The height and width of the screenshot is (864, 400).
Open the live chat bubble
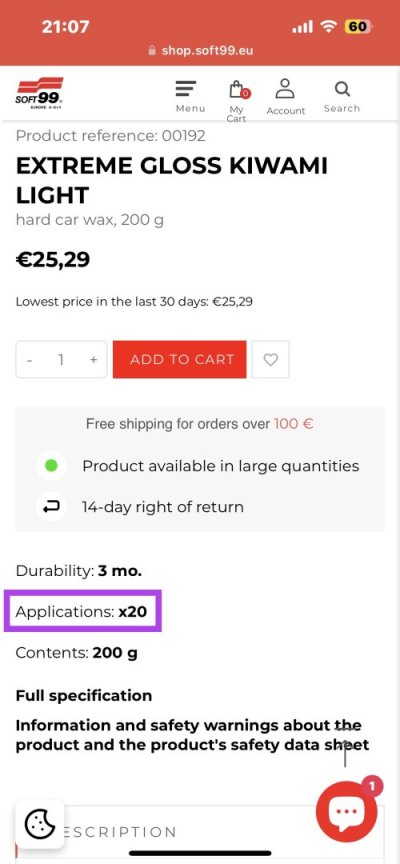(347, 811)
